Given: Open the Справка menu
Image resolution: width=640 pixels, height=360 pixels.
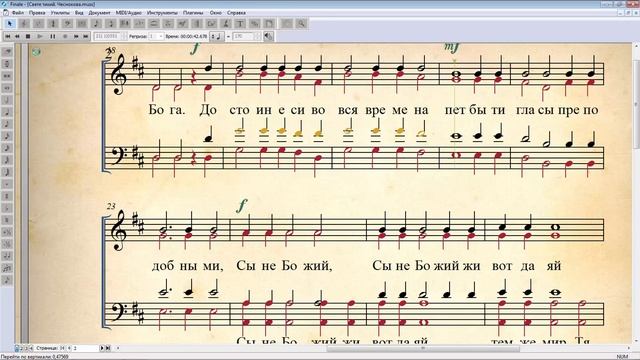Looking at the screenshot, I should (236, 13).
